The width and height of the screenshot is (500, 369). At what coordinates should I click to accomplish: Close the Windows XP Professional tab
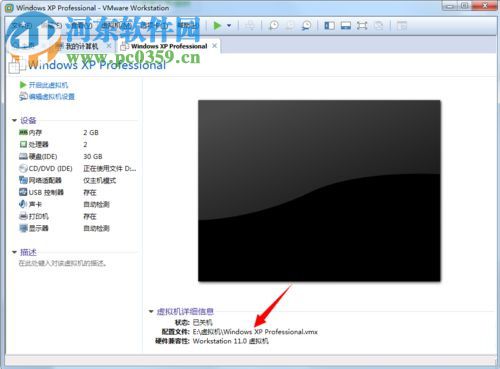pos(215,46)
